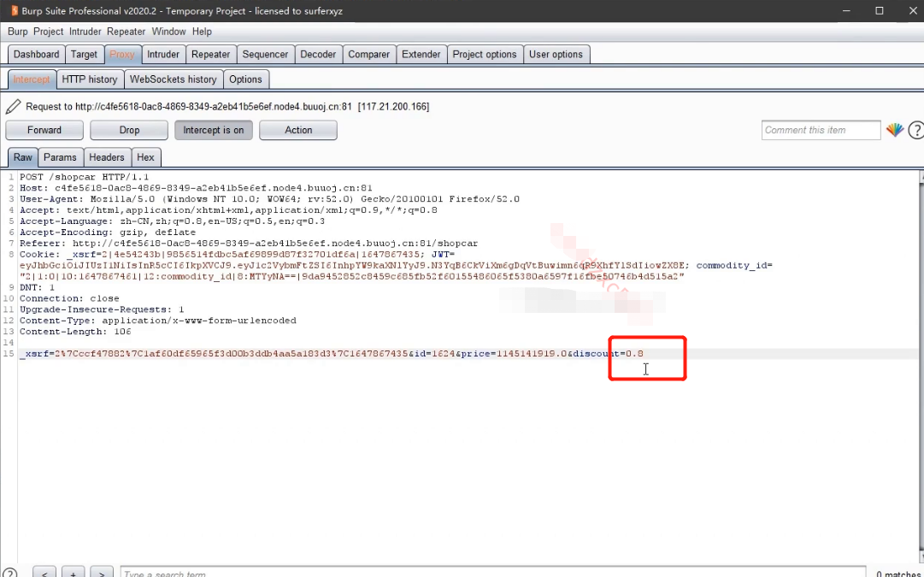Click the request target URL text
Screen dimensions: 924x577
pos(227,107)
